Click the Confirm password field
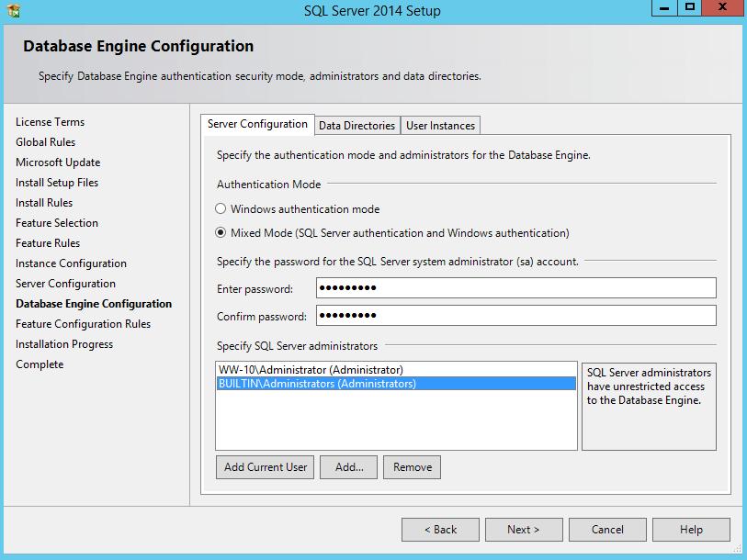This screenshot has height=560, width=747. tap(516, 315)
